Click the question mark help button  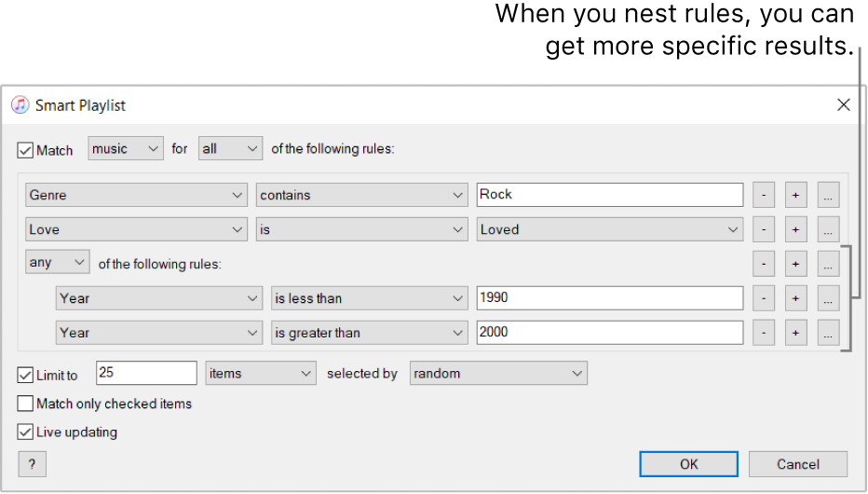click(32, 464)
